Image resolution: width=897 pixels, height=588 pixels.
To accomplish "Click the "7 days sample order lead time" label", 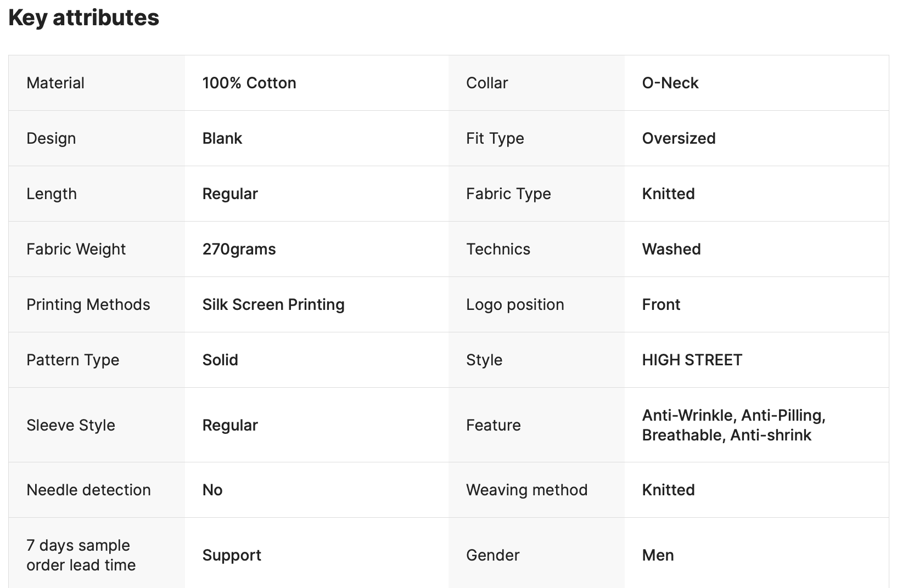I will (81, 555).
